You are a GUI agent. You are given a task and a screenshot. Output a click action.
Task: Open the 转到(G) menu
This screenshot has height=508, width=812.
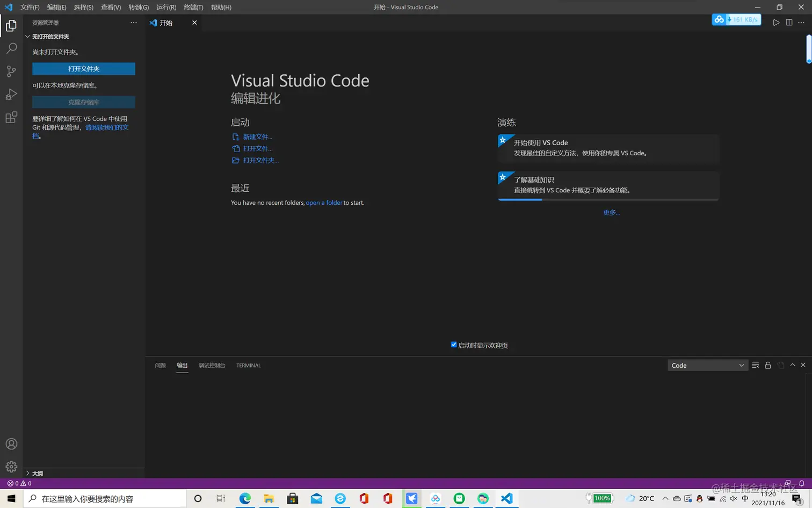point(139,7)
